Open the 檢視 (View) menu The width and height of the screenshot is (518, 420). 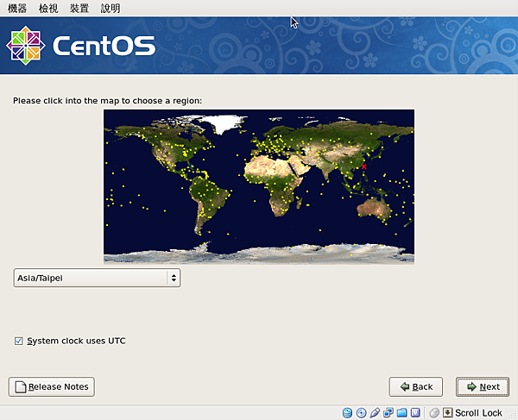tap(48, 8)
